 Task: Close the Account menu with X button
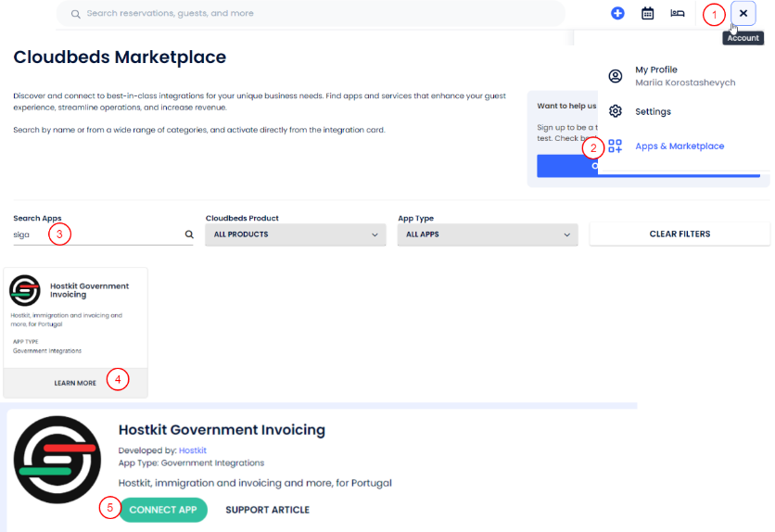[743, 14]
